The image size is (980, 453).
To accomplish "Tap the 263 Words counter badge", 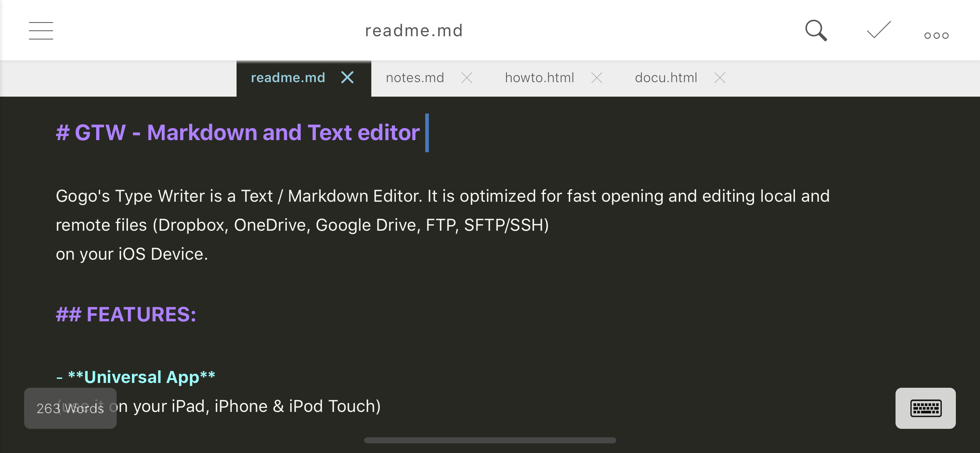I will pos(70,408).
